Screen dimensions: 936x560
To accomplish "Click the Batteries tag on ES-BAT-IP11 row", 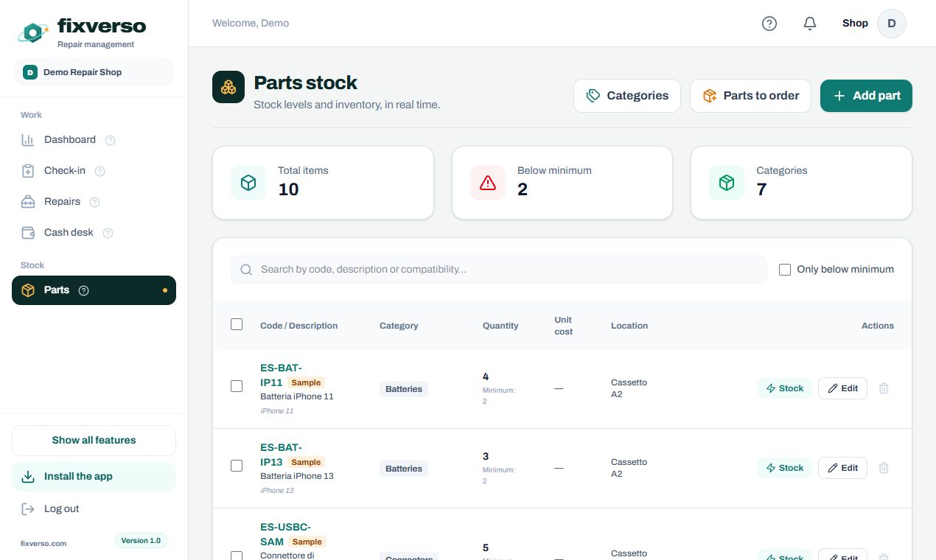I will (404, 389).
